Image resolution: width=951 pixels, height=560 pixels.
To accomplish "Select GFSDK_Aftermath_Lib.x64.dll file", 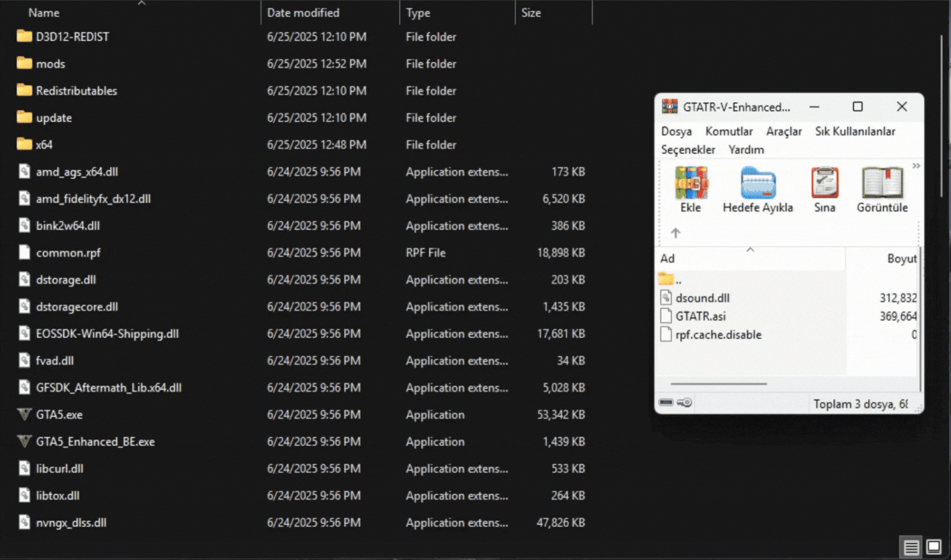I will point(108,388).
